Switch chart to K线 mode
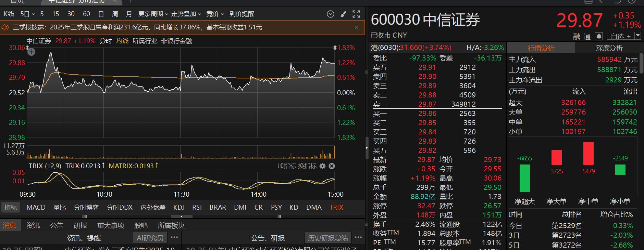The height and width of the screenshot is (250, 644). (x=9, y=14)
